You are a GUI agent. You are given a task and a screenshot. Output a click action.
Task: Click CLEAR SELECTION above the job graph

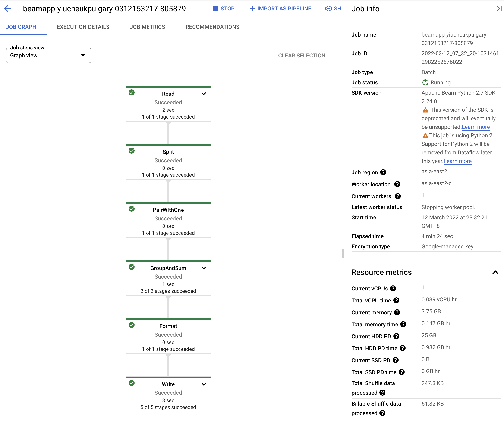click(x=302, y=55)
